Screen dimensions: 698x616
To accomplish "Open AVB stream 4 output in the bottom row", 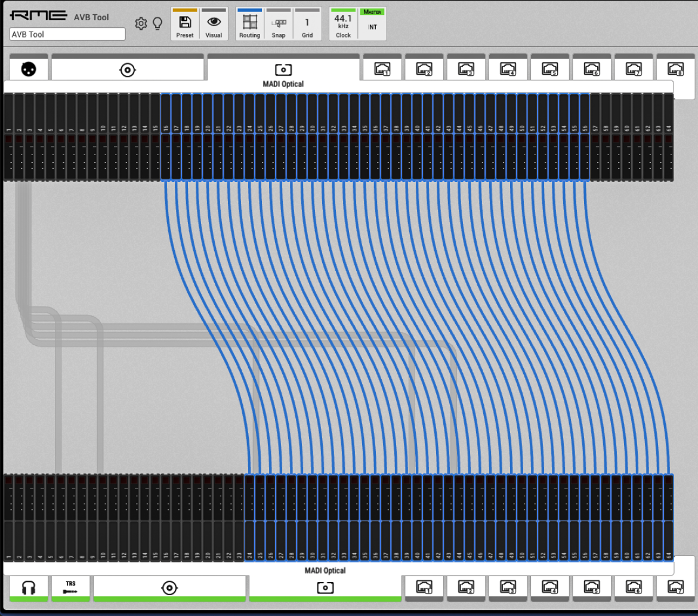I will pos(550,589).
